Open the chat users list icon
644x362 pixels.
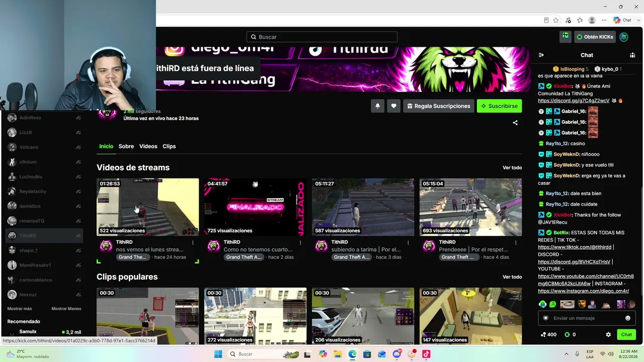632,55
